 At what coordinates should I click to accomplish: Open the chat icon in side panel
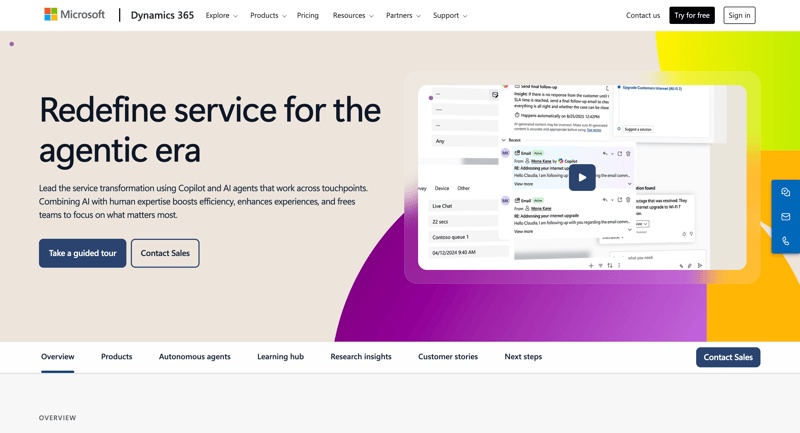pyautogui.click(x=786, y=192)
